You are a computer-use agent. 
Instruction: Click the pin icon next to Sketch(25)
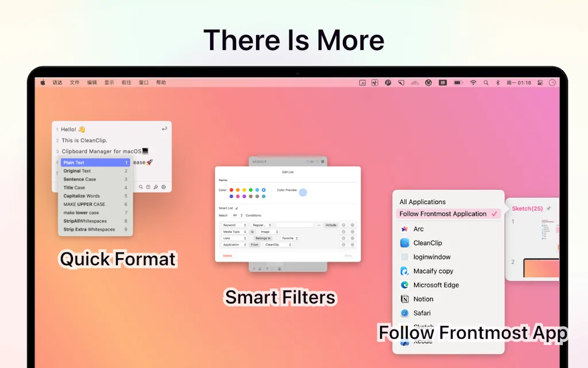[x=549, y=208]
